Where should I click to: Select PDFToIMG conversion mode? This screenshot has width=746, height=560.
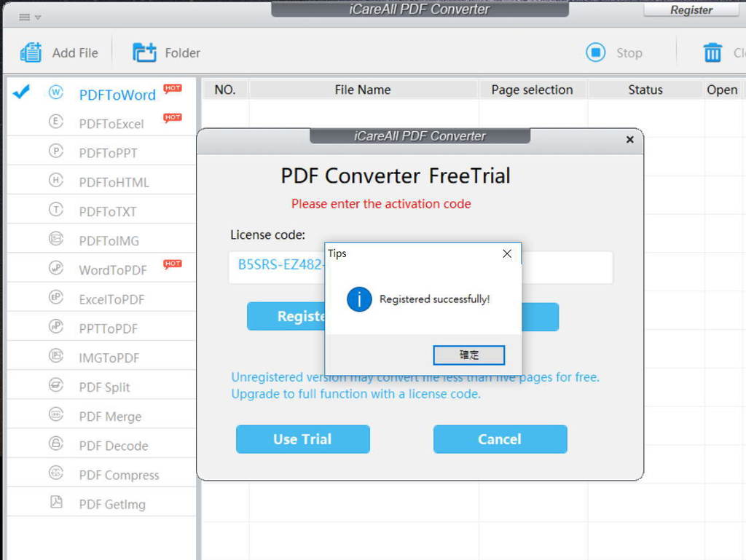(x=109, y=241)
